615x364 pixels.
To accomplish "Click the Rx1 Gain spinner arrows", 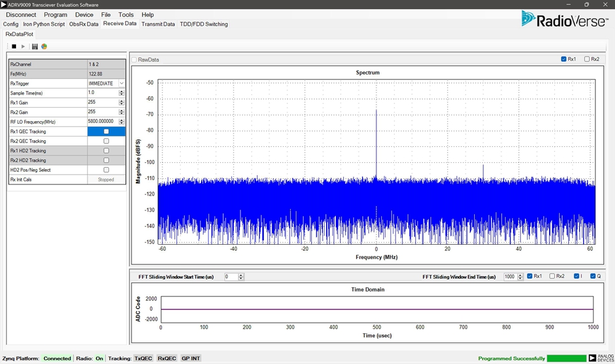I will [122, 103].
